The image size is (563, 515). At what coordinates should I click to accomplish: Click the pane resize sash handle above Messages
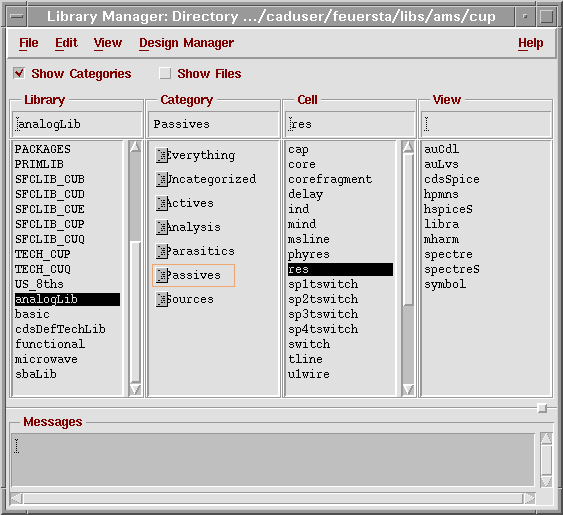pyautogui.click(x=542, y=408)
